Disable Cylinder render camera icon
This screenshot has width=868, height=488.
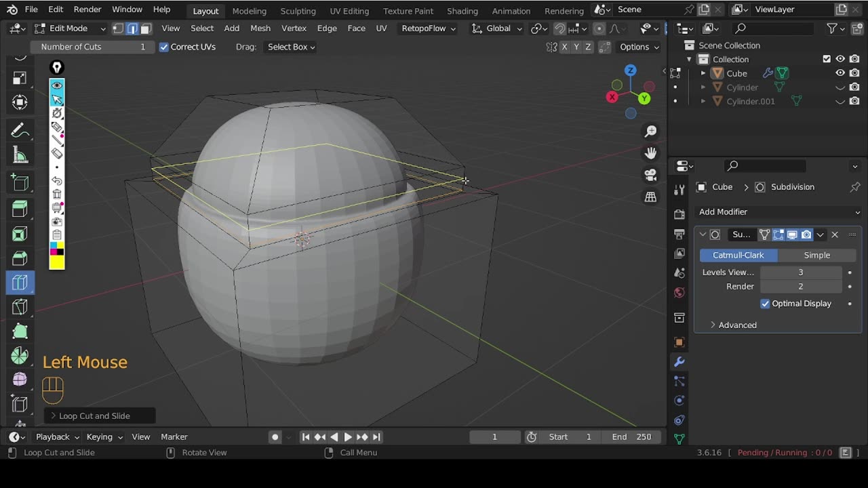coord(854,87)
